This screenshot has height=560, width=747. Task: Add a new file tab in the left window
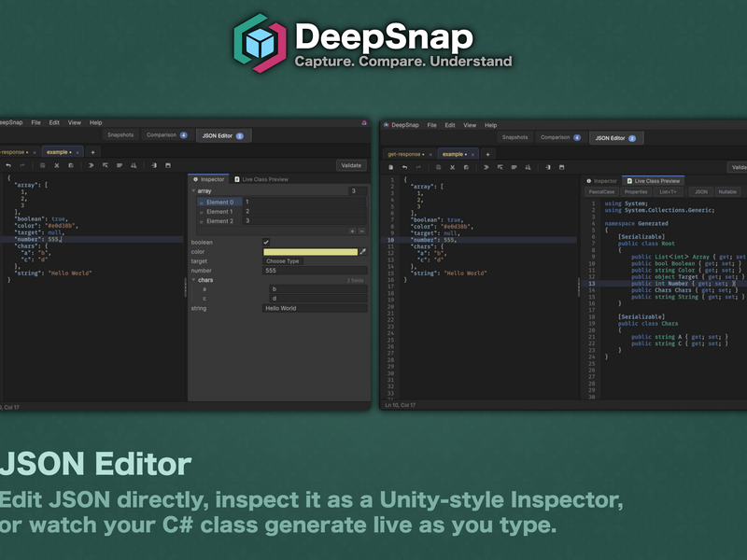92,152
